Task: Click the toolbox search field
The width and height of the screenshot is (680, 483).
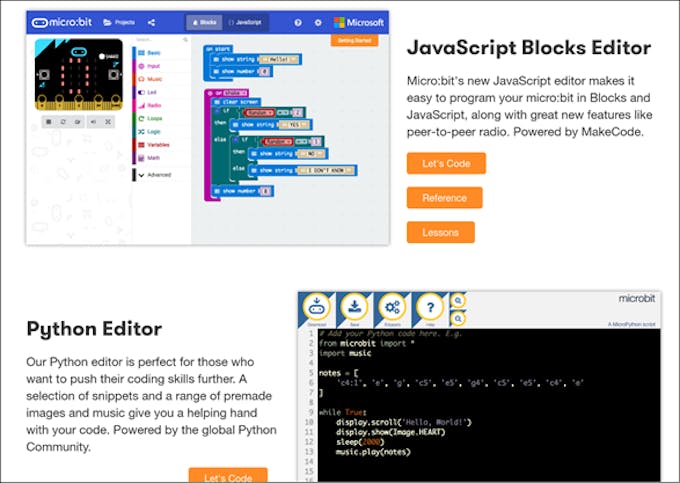Action: (x=161, y=39)
